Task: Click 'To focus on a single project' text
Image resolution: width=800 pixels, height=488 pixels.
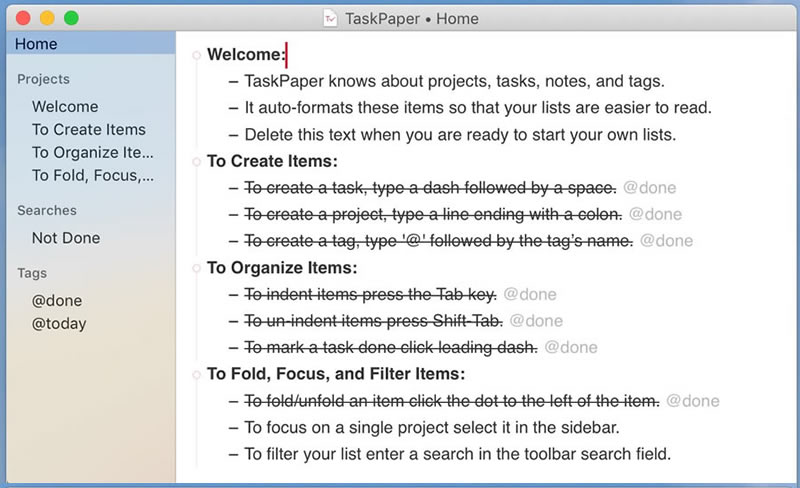Action: (432, 428)
